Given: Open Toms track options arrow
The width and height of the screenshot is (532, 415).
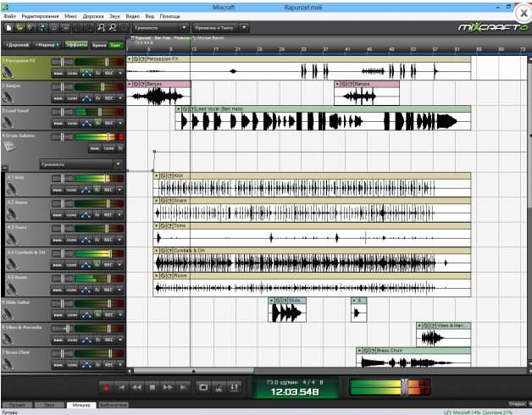Looking at the screenshot, I should 119,240.
